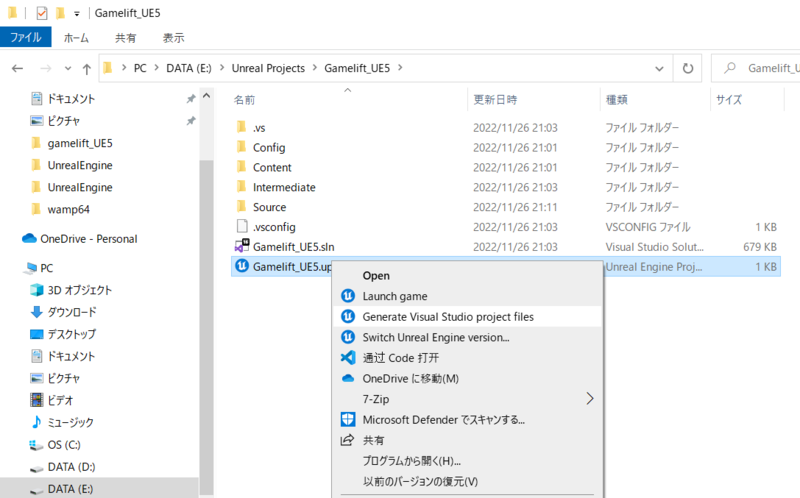Viewport: 800px width, 498px height.
Task: Click the ビデオ film icon in sidebar
Action: pos(37,400)
